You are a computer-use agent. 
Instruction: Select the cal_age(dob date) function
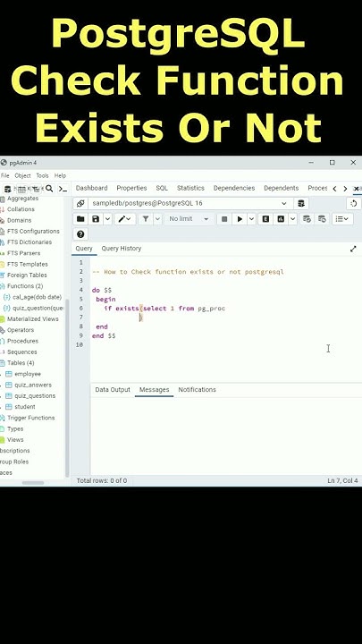pyautogui.click(x=37, y=297)
